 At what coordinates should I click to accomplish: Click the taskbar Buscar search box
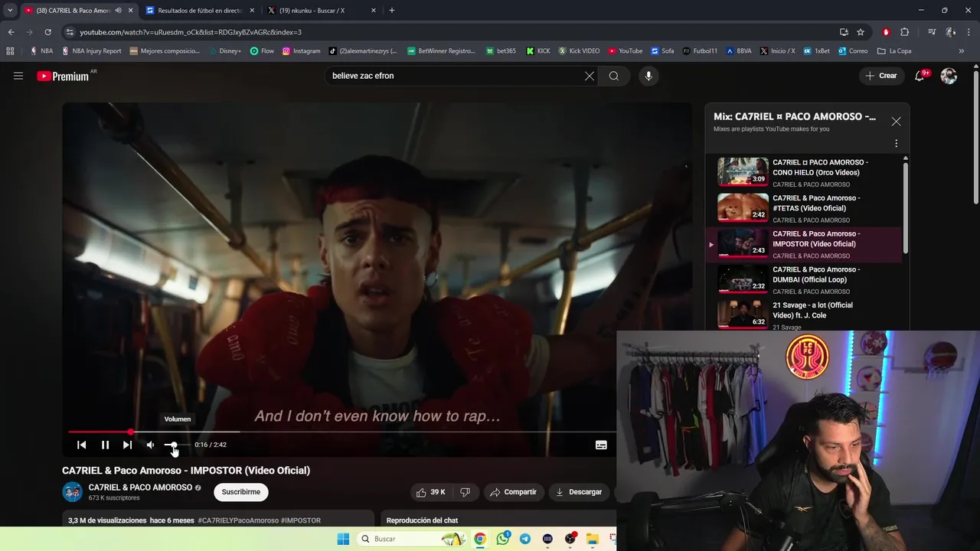click(412, 539)
